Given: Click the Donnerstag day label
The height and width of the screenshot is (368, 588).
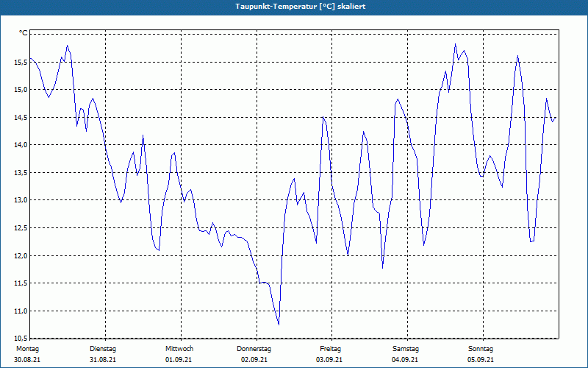Looking at the screenshot, I should (x=254, y=349).
